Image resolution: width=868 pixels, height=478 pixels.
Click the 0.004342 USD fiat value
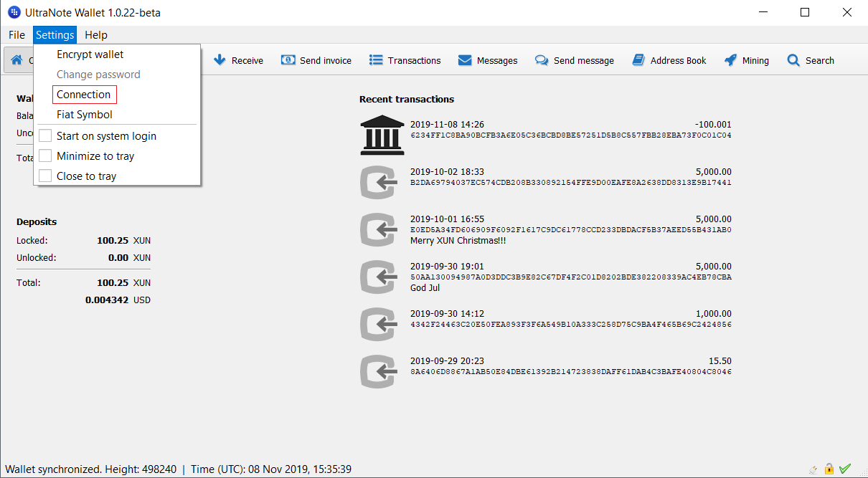pos(118,300)
